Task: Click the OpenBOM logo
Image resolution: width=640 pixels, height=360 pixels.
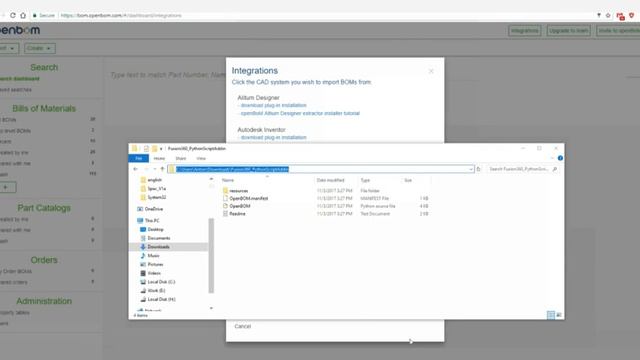Action: click(x=20, y=30)
